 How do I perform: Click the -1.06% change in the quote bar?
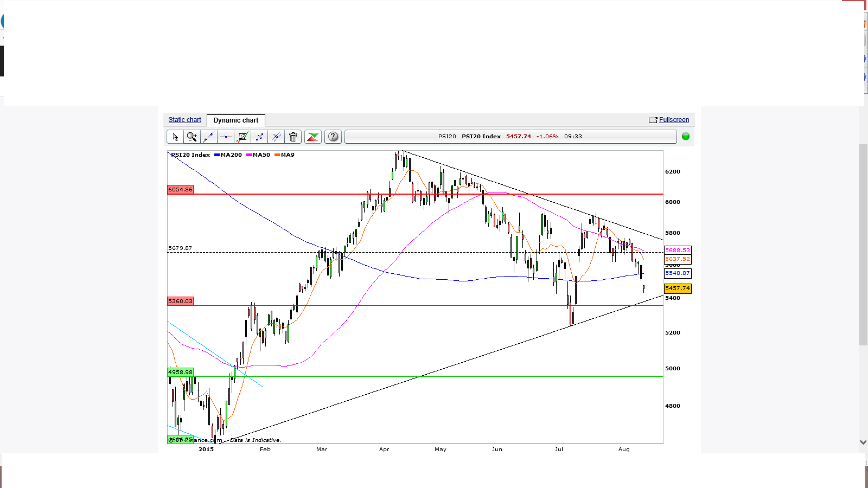(547, 137)
